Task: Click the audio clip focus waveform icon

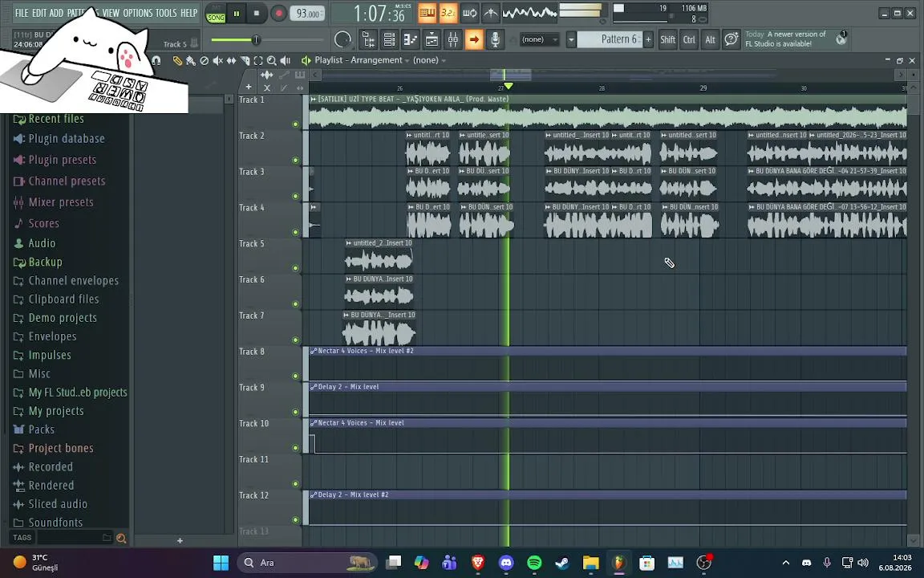Action: [x=266, y=75]
